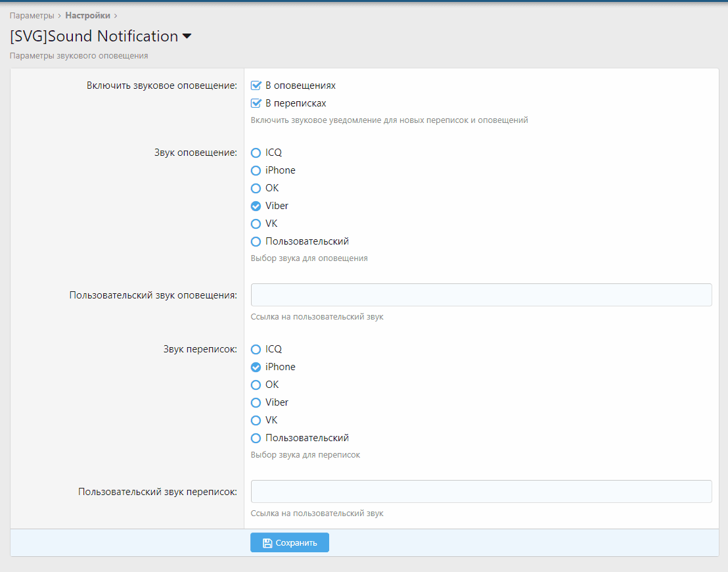The height and width of the screenshot is (572, 728).
Task: Select Пользовательский as the notification sound
Action: click(255, 241)
